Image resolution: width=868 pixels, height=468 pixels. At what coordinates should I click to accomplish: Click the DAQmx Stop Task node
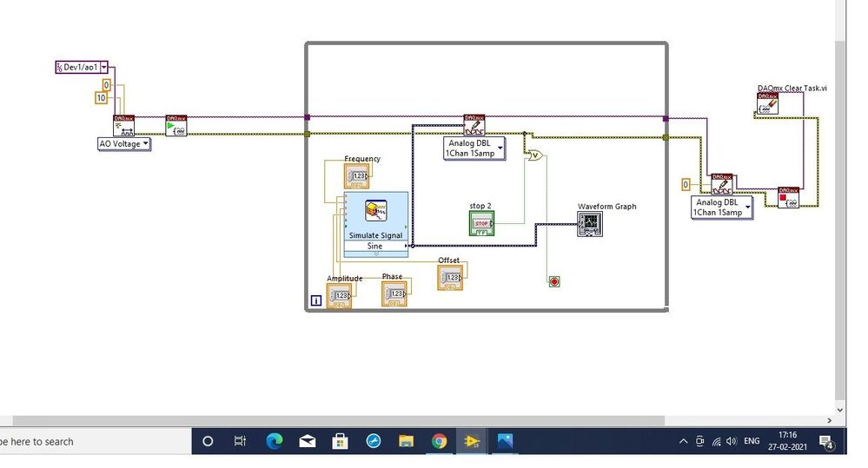coord(788,197)
